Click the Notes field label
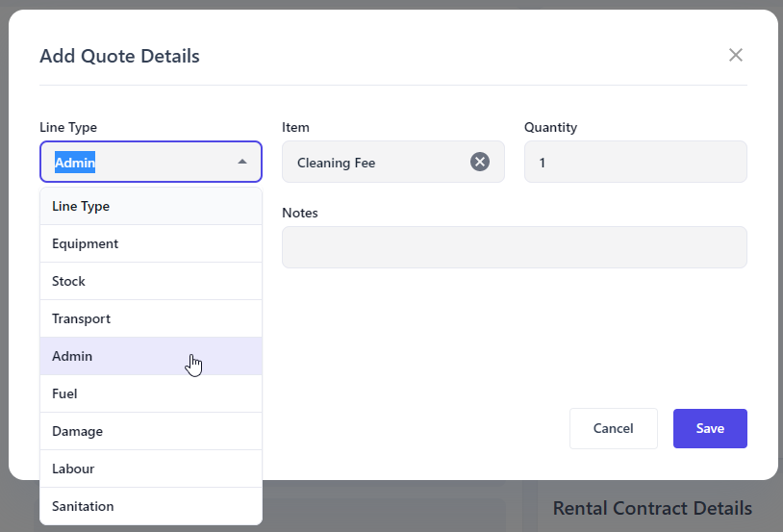Viewport: 783px width, 532px height. click(x=300, y=213)
